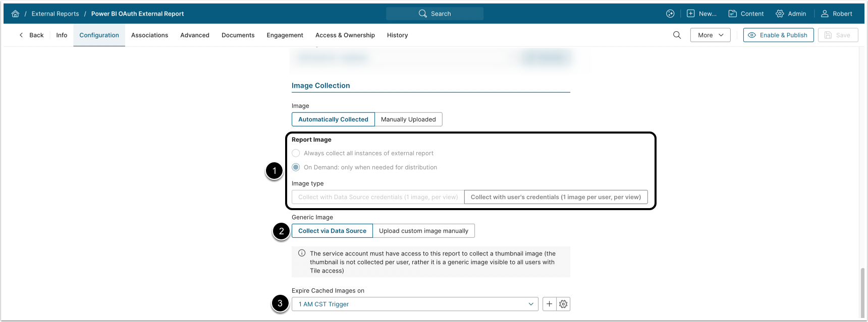Go to the home icon in breadcrumb
The width and height of the screenshot is (868, 322).
tap(15, 14)
